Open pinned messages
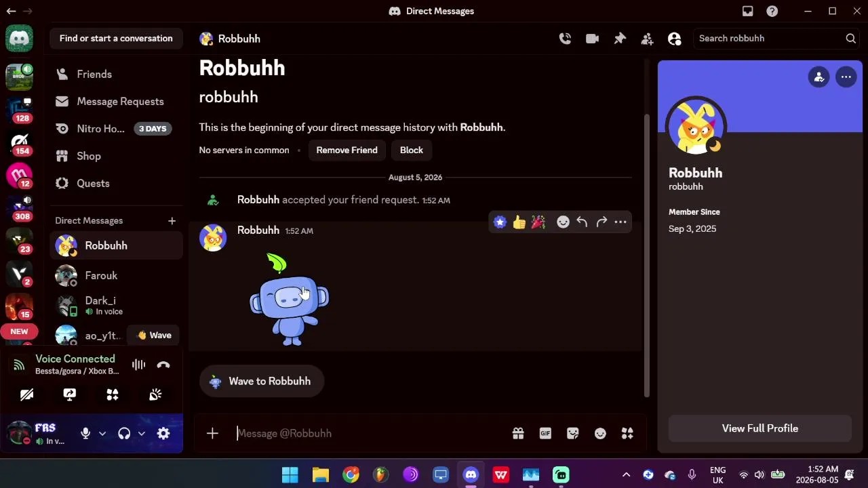Image resolution: width=868 pixels, height=488 pixels. pos(620,39)
